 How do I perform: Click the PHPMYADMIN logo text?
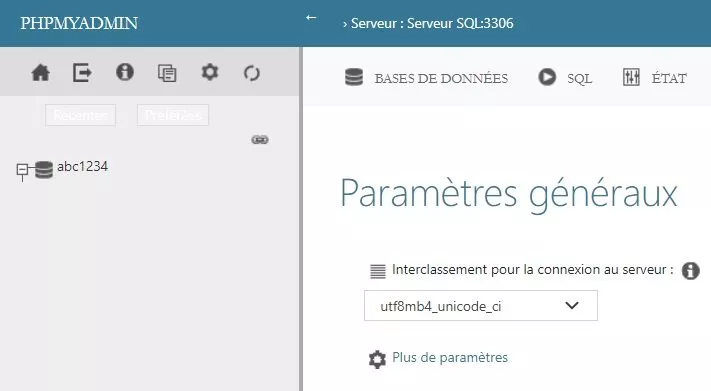pyautogui.click(x=79, y=23)
